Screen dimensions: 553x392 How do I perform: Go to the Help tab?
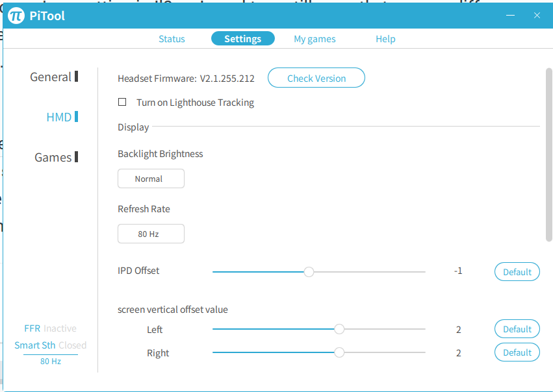[385, 39]
